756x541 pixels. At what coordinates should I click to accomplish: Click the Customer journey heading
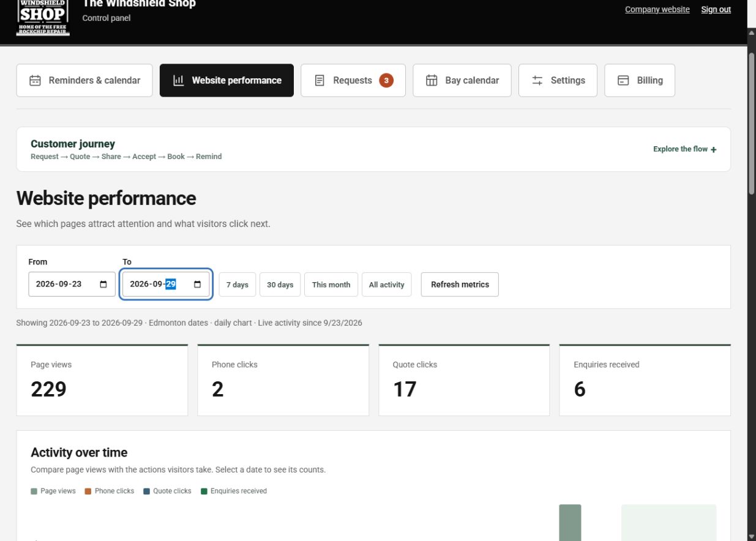coord(73,144)
